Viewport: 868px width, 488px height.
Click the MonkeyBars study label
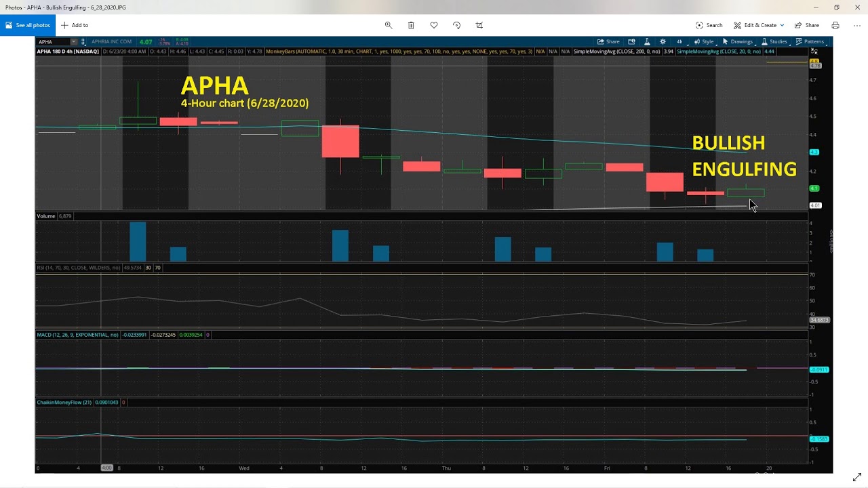[400, 52]
